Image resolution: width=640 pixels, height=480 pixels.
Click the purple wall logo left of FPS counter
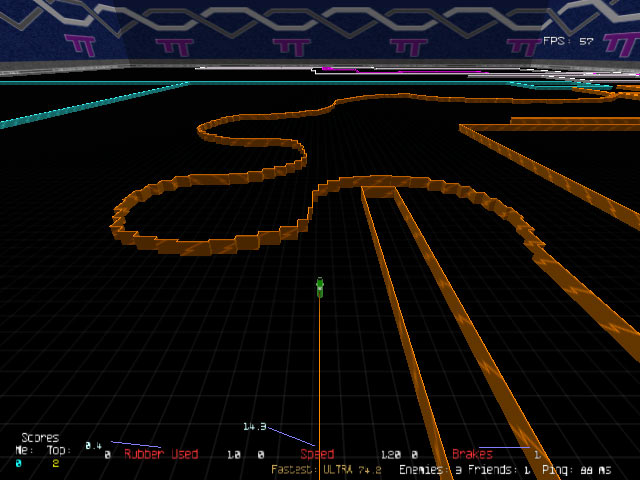pos(523,45)
